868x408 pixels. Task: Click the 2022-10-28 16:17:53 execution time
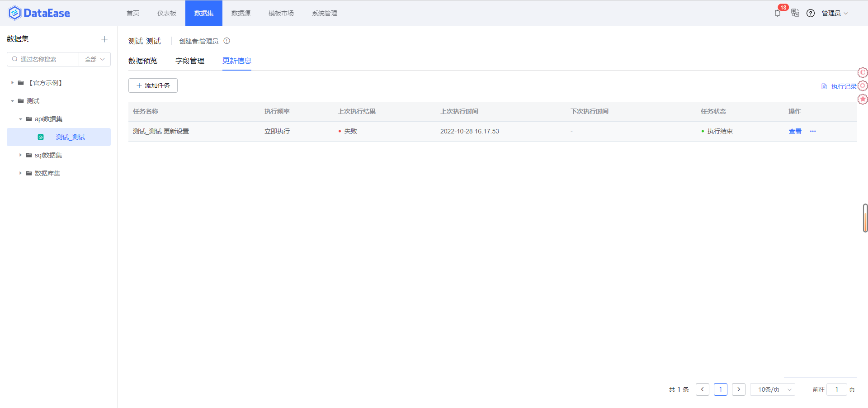pyautogui.click(x=470, y=131)
